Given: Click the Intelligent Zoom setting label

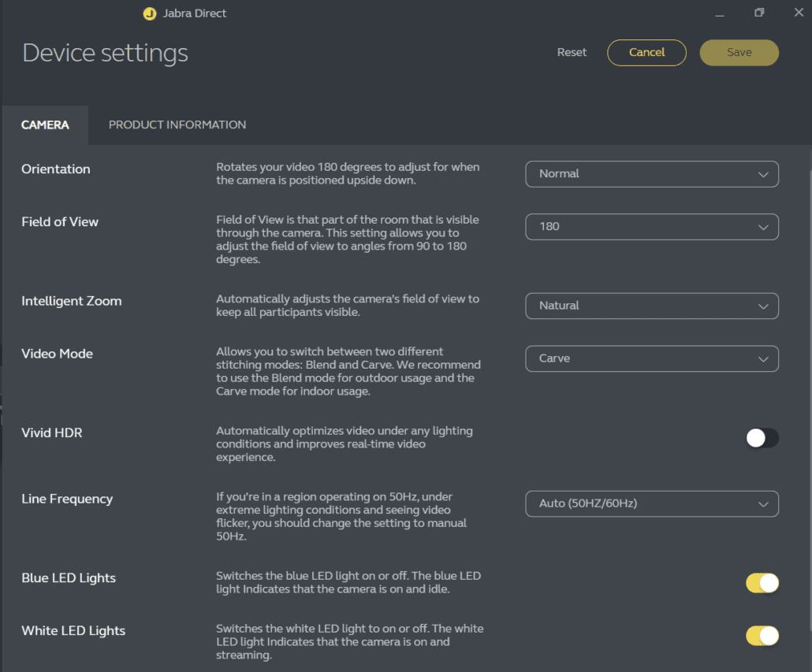Looking at the screenshot, I should coord(72,301).
